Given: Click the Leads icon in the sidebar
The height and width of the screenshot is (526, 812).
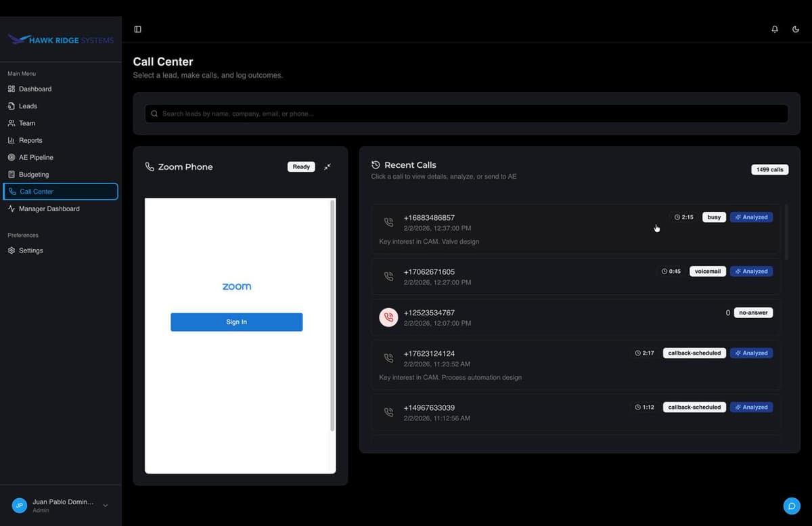Looking at the screenshot, I should (x=12, y=106).
